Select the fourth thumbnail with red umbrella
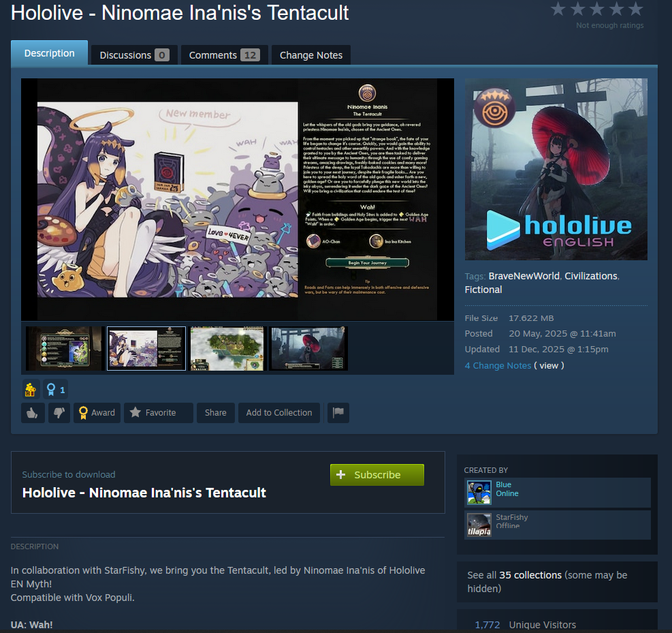 tap(308, 348)
